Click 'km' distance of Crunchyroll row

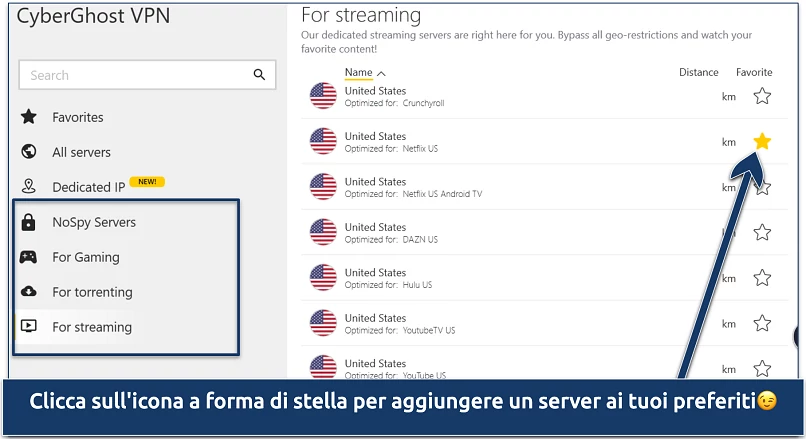(728, 97)
